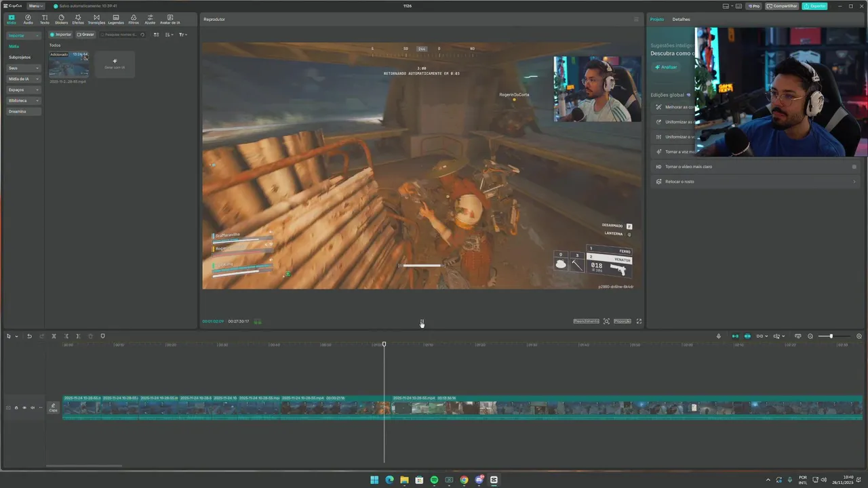The image size is (868, 488).
Task: Open the Áudio panel tab
Action: [x=28, y=19]
